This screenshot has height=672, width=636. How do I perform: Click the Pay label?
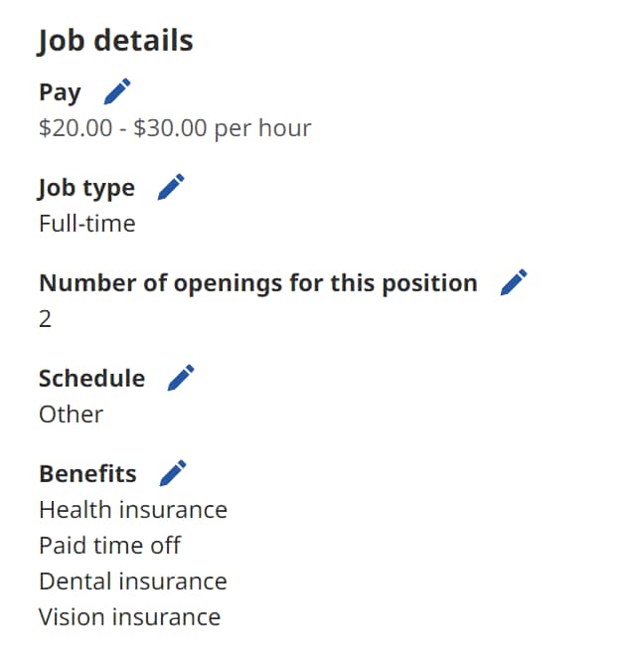(60, 92)
